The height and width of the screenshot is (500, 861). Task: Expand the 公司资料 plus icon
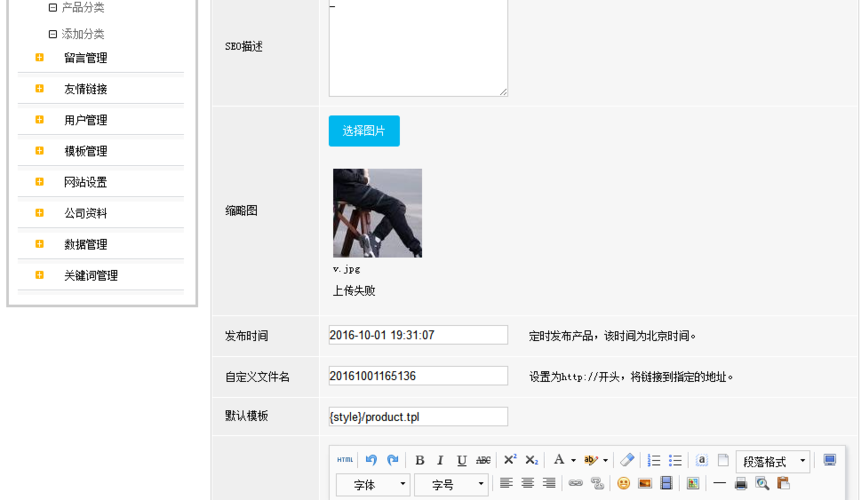tap(40, 212)
